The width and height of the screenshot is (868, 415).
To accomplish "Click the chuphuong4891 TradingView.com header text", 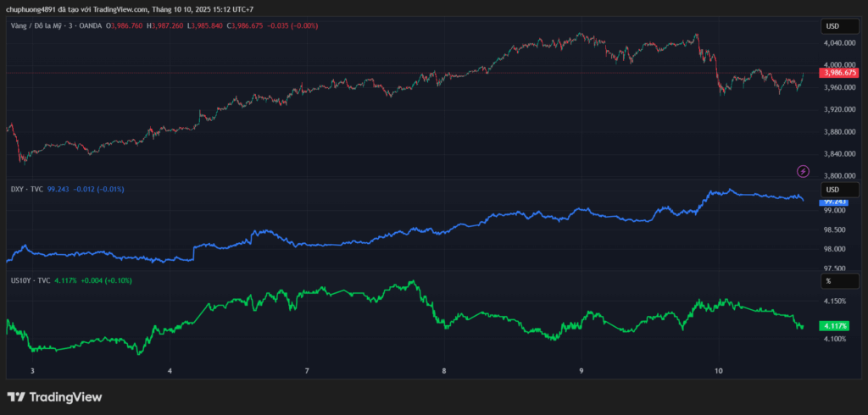I will pos(131,9).
